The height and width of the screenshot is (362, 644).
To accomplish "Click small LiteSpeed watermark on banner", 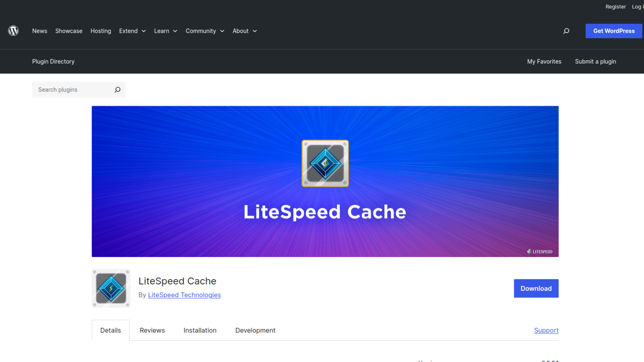I will coord(539,251).
